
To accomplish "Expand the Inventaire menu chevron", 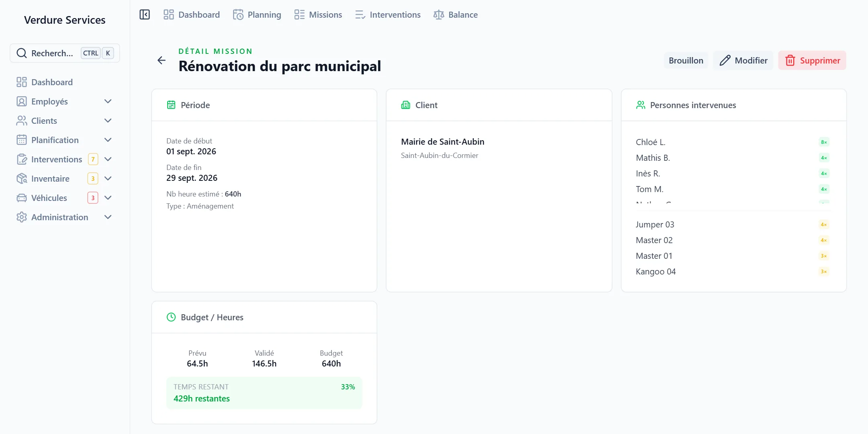I will pos(108,178).
